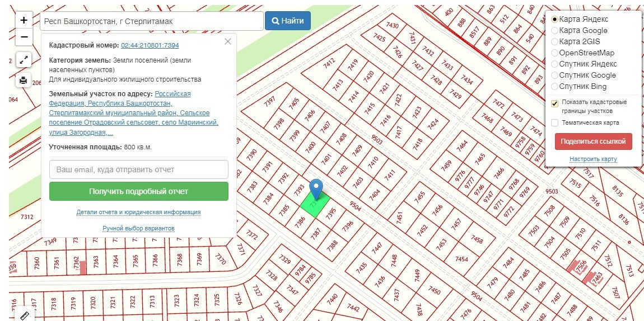Zoom in with the plus button

click(24, 20)
